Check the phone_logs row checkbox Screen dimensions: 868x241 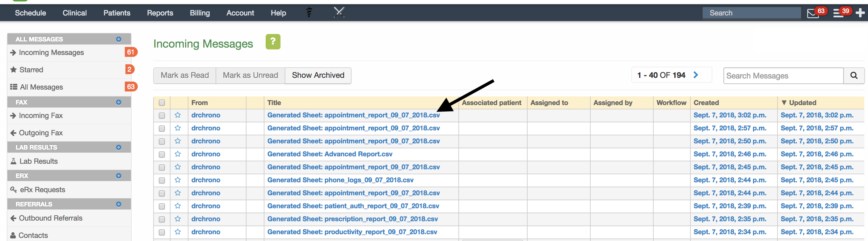tap(162, 180)
